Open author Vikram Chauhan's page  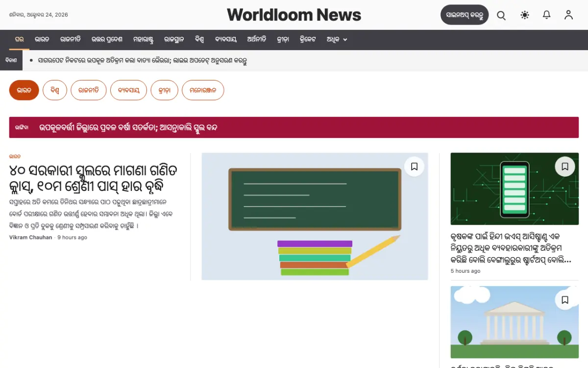click(30, 237)
